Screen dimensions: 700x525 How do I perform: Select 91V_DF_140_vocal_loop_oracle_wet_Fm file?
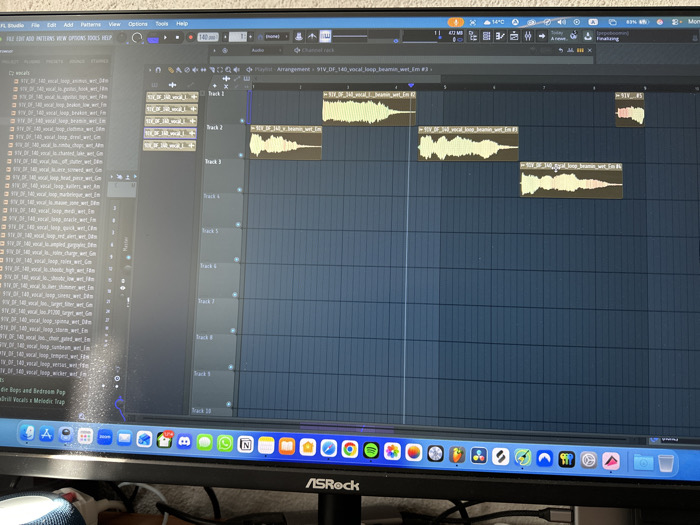click(49, 219)
